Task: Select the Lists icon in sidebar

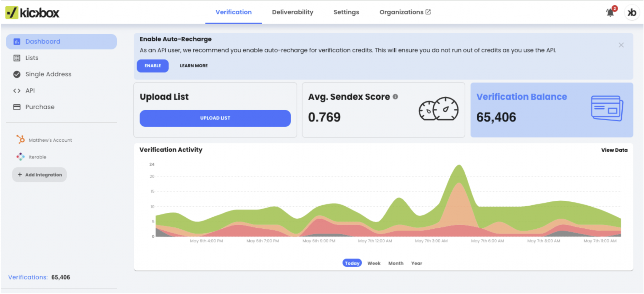Action: pyautogui.click(x=16, y=58)
